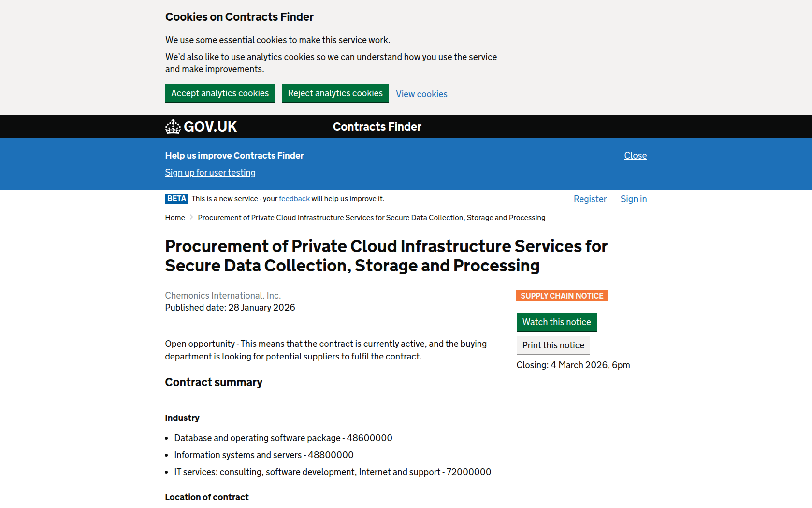Screen dimensions: 812x508
Task: Click the current page breadcrumb text
Action: pos(371,218)
